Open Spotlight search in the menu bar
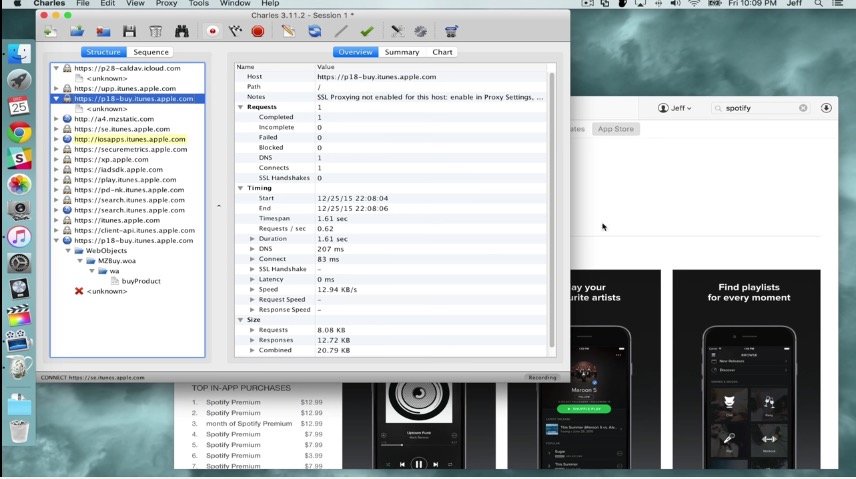 tap(818, 3)
